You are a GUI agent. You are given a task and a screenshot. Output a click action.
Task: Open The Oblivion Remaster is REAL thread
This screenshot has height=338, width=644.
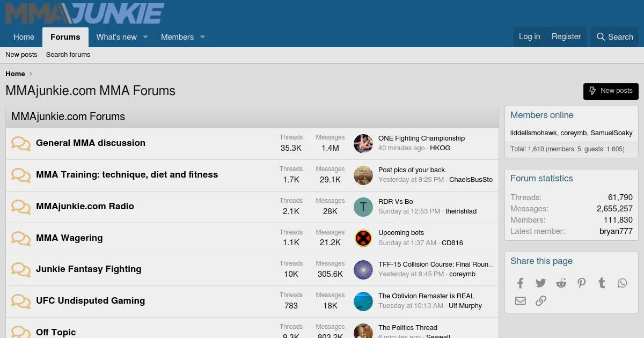(426, 296)
